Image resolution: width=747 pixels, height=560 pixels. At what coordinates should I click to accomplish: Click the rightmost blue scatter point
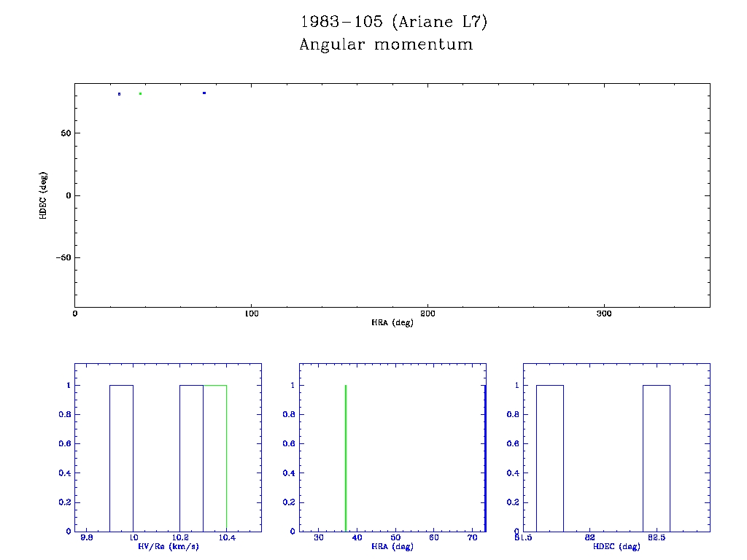point(204,93)
